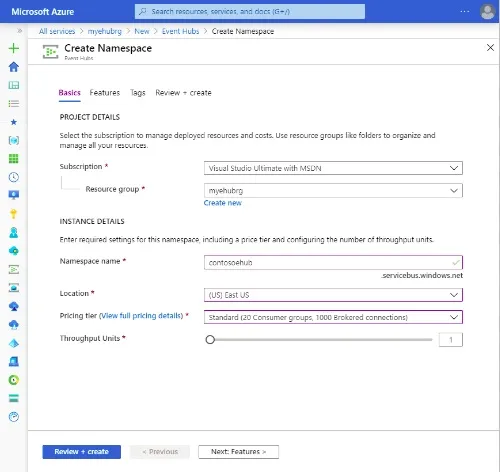Open the cloud-on-stand icon in the sidebar
Viewport: 500px width, 472px height.
coord(14,306)
